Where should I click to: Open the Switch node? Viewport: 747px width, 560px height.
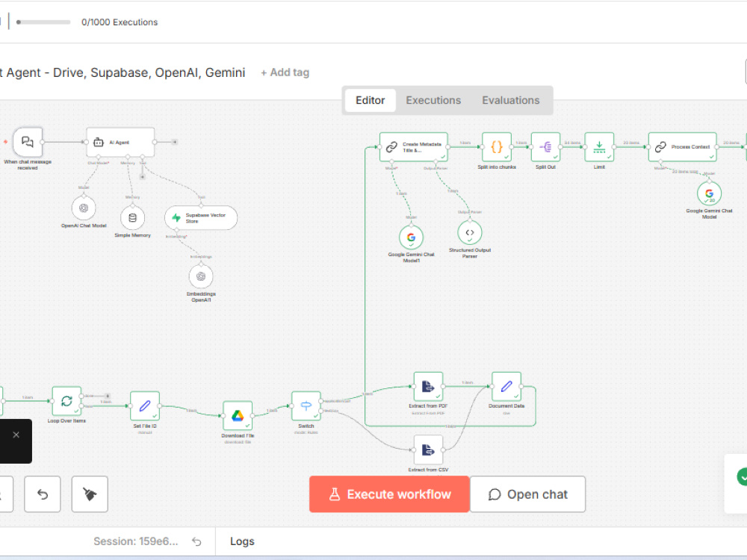pos(306,405)
